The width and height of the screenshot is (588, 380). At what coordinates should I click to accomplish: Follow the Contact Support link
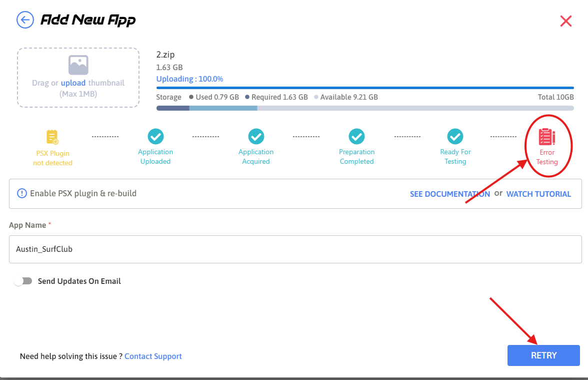coord(153,356)
